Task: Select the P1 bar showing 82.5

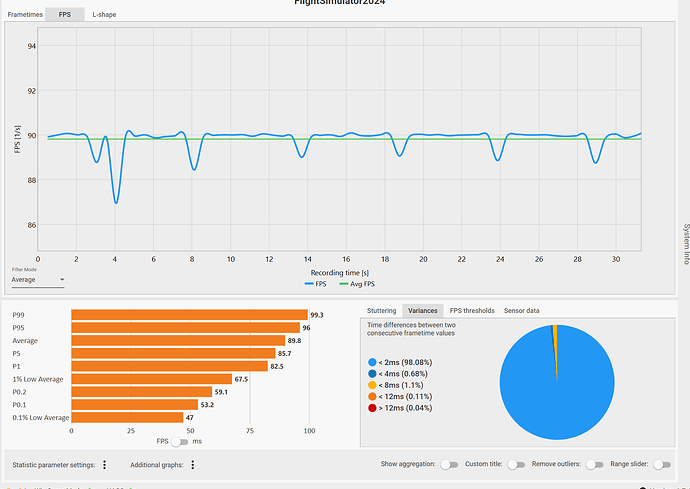Action: click(169, 366)
